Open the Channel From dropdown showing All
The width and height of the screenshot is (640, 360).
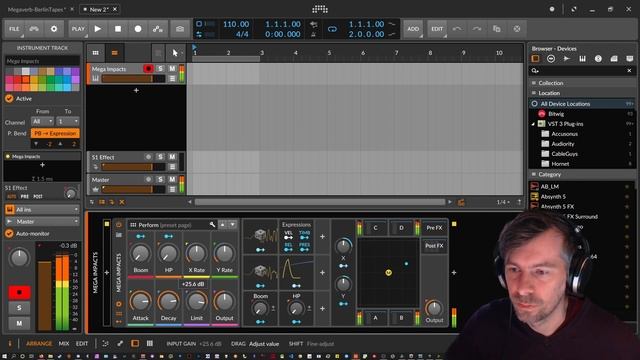(42, 121)
